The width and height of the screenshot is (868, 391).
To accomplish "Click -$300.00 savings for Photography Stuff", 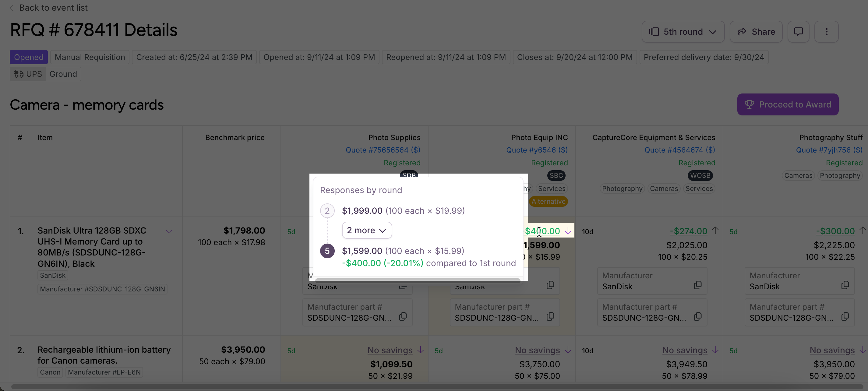I will (835, 231).
